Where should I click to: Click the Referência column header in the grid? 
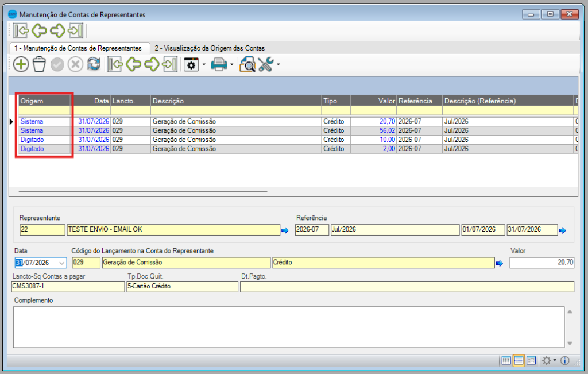point(420,101)
